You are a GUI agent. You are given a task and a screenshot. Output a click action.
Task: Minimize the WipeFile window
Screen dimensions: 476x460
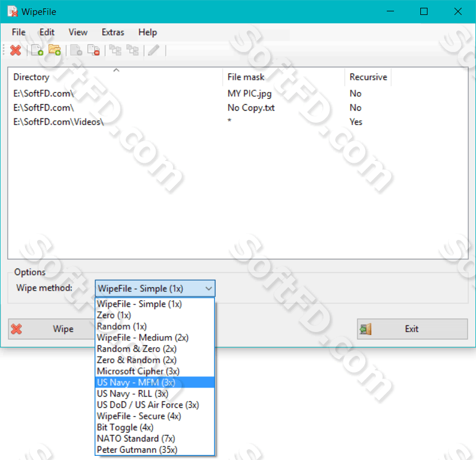coord(390,11)
